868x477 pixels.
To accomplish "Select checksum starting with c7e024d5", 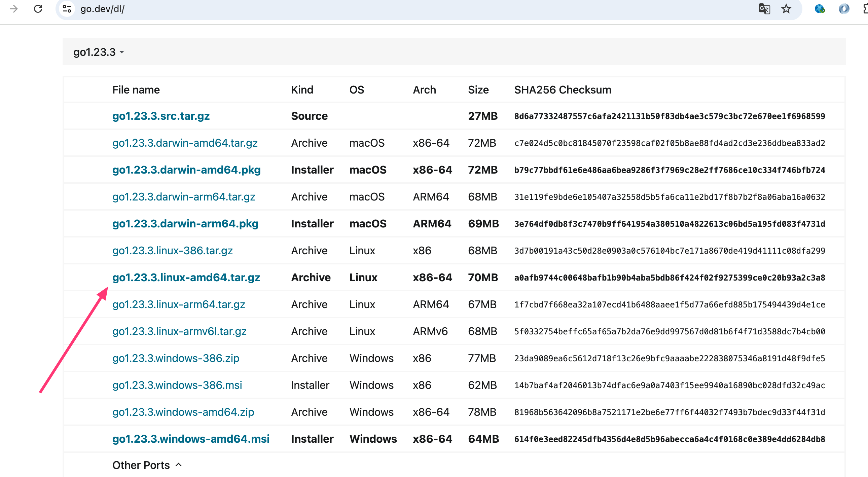I will tap(670, 143).
